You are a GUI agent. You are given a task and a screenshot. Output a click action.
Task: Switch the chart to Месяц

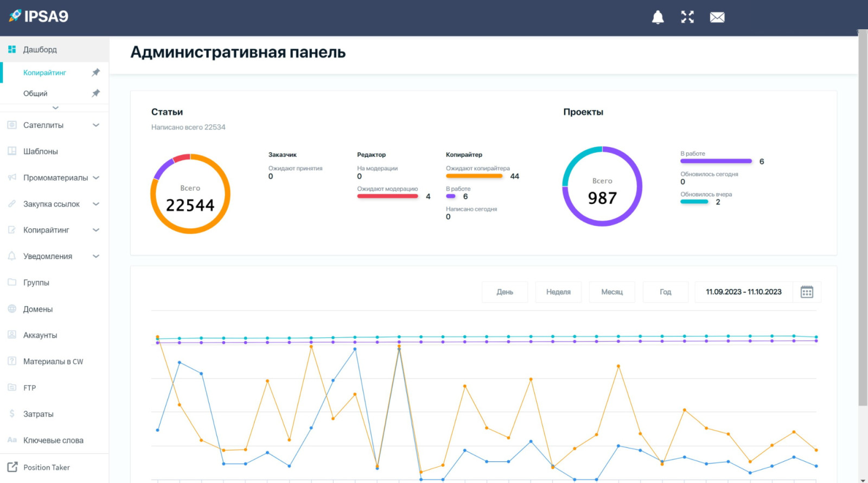612,292
